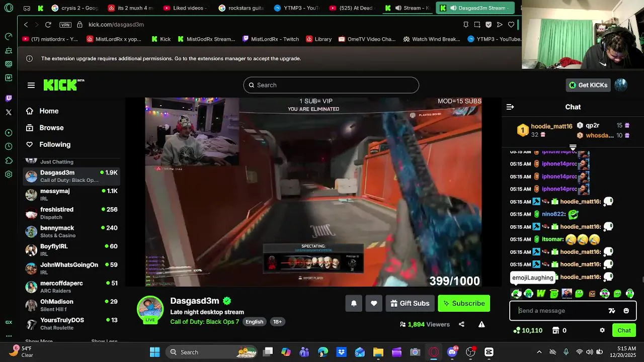Open MistLordRx - Twitch bookmark

pos(270,39)
